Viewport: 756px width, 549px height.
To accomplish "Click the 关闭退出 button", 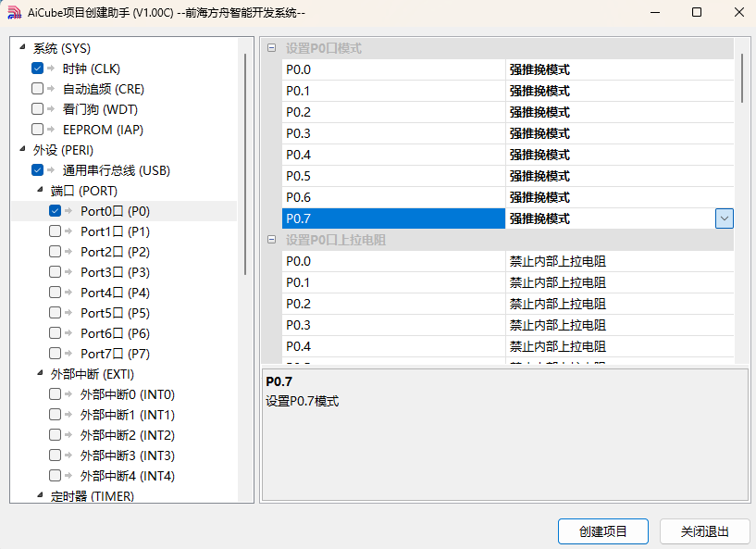I will click(x=704, y=531).
